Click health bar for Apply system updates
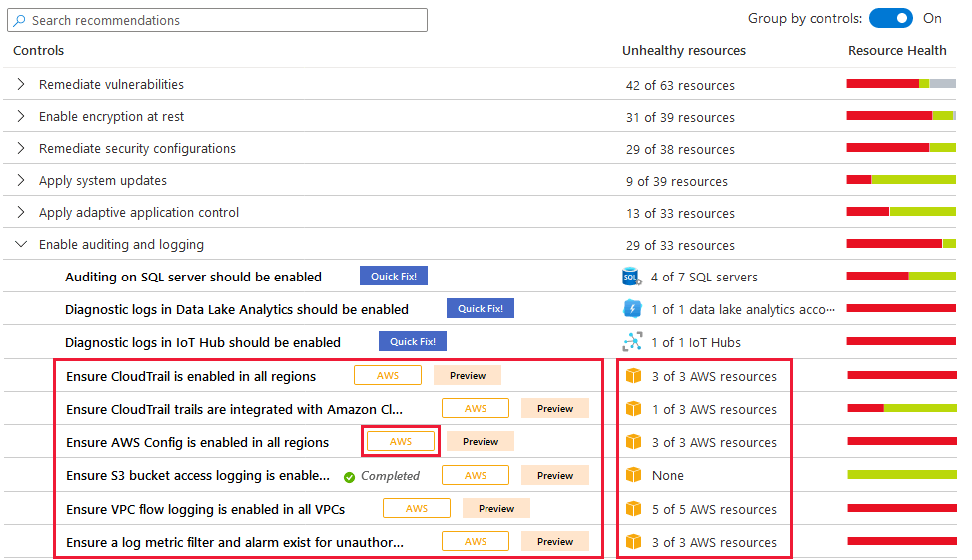 click(901, 179)
